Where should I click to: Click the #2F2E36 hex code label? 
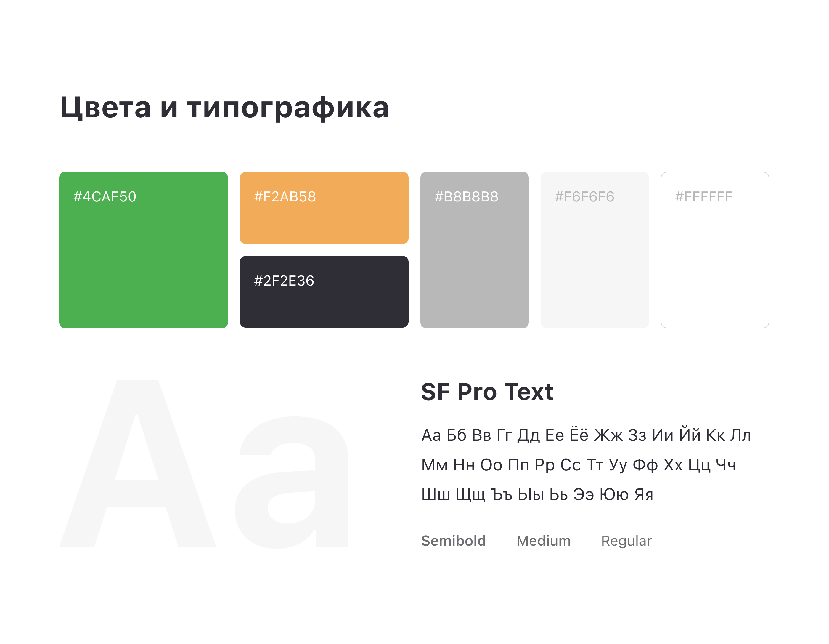(284, 281)
